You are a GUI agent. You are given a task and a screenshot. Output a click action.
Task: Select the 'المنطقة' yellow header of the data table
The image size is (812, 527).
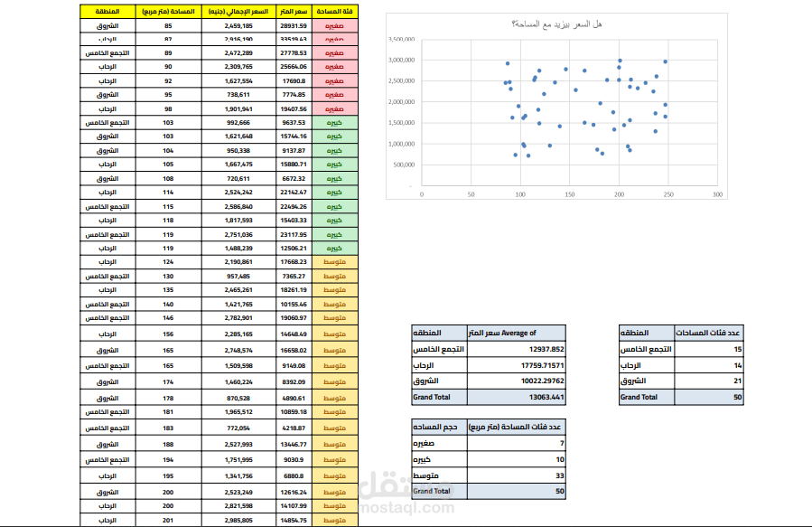pos(107,12)
